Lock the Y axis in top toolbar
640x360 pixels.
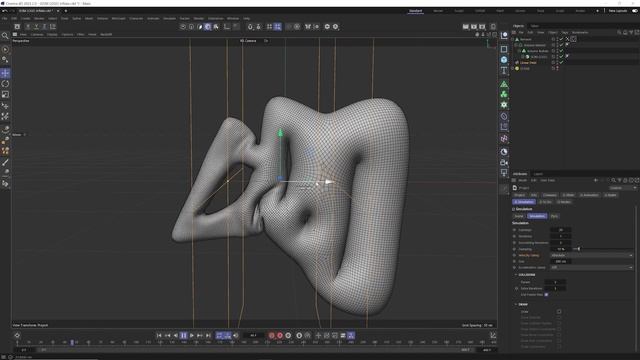pos(36,27)
